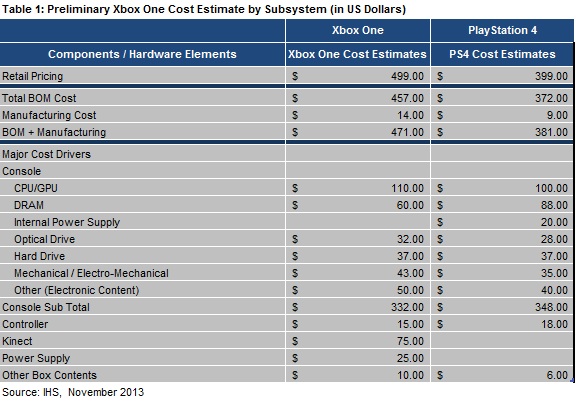Click the Other Box Contents label

(x=50, y=375)
